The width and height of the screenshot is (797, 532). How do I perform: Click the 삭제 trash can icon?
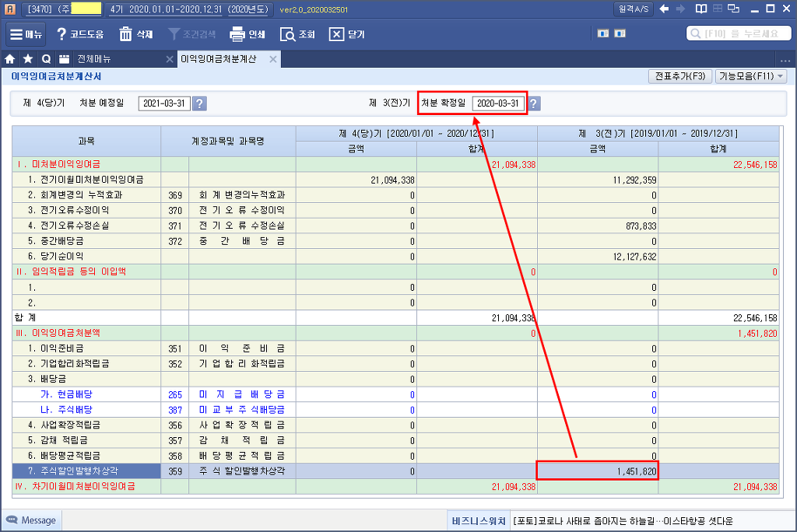pos(125,34)
